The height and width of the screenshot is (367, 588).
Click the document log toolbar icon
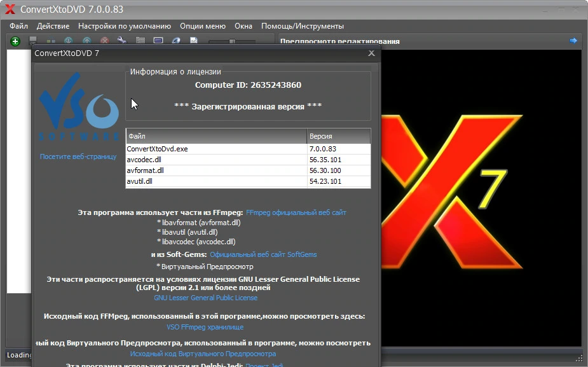coord(193,41)
